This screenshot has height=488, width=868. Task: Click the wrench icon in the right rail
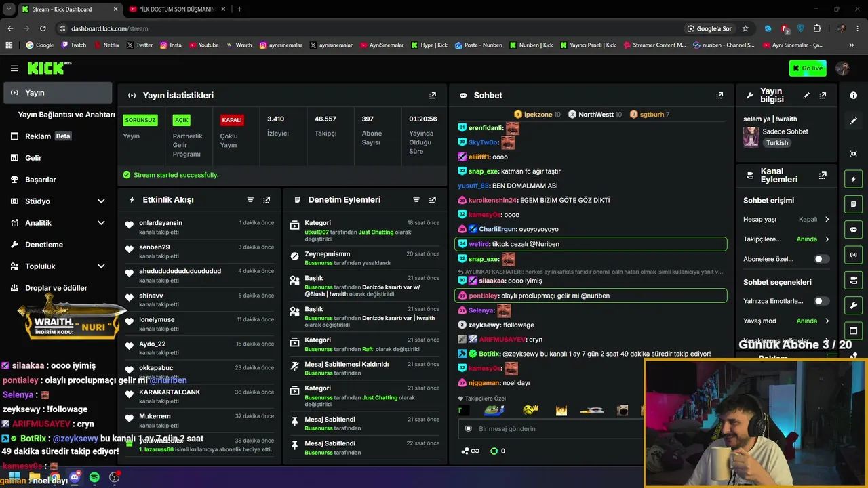click(854, 305)
